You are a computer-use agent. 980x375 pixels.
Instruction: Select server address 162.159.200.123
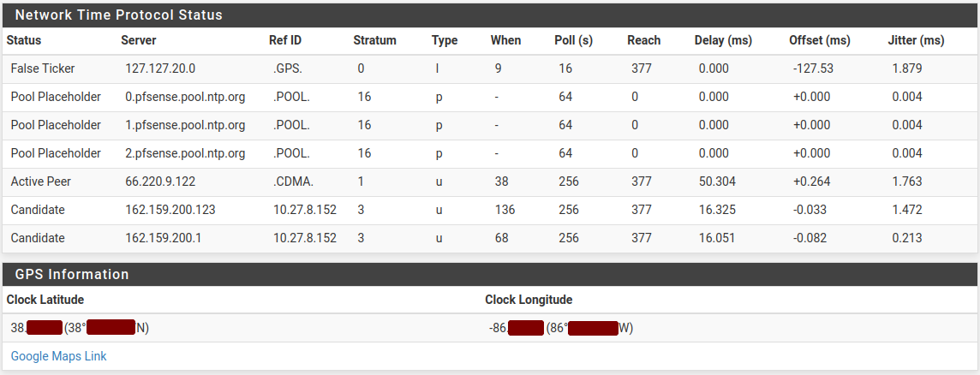(170, 210)
